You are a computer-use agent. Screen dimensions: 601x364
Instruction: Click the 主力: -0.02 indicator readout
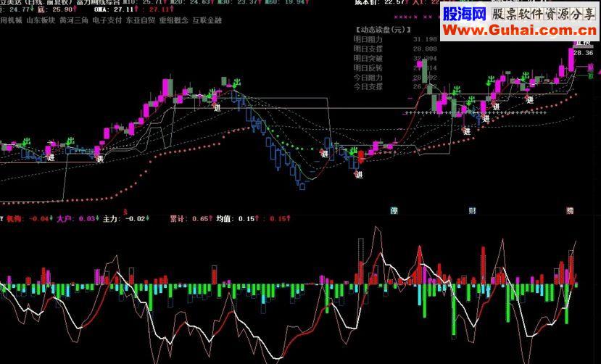tap(126, 219)
